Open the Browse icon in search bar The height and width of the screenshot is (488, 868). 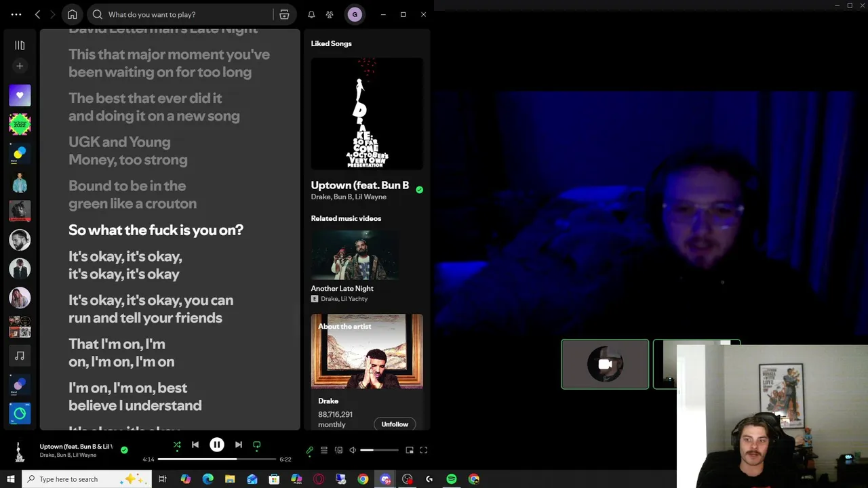(284, 14)
